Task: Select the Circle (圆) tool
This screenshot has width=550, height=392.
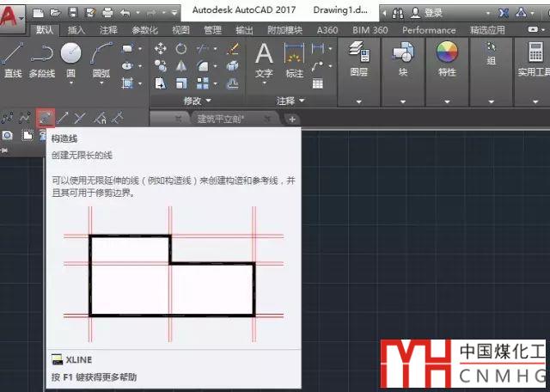Action: 71,58
